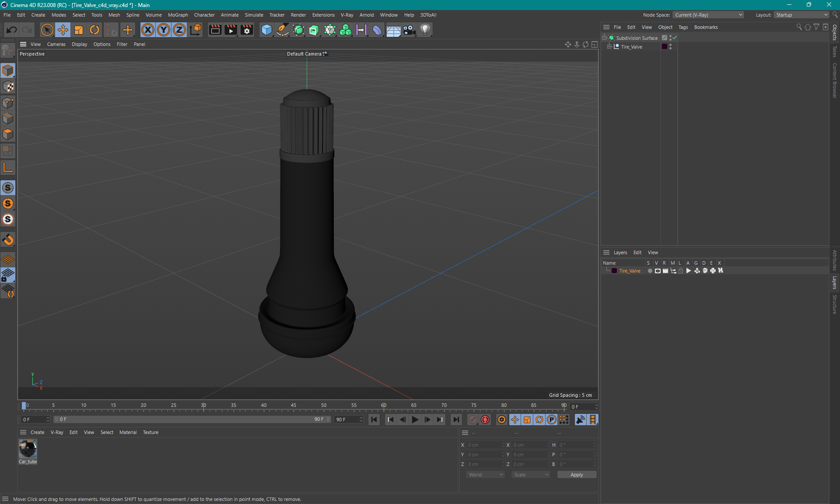Play the animation forward
Viewport: 840px width, 504px height.
[x=415, y=420]
